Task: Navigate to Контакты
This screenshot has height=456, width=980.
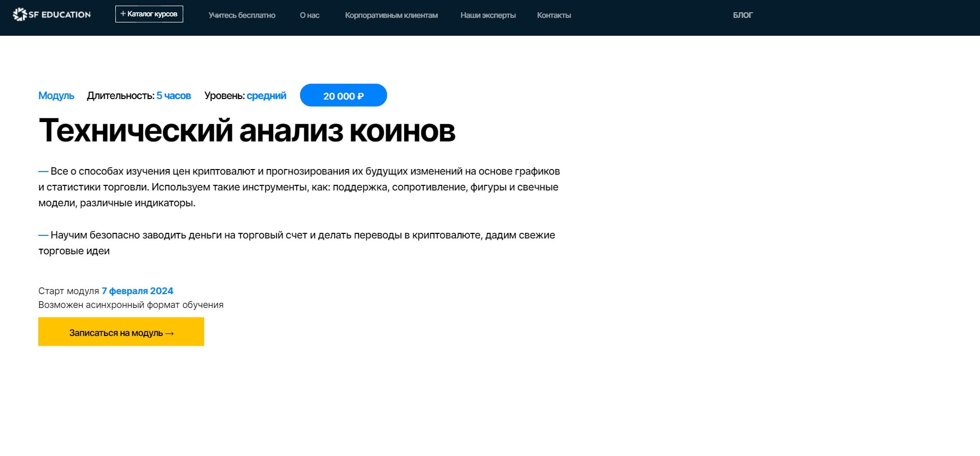Action: tap(554, 15)
